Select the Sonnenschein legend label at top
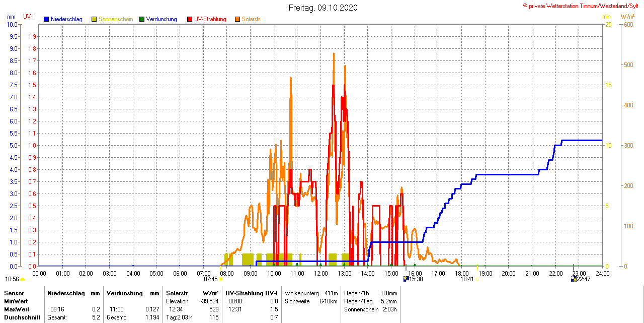644x323 pixels. [116, 19]
